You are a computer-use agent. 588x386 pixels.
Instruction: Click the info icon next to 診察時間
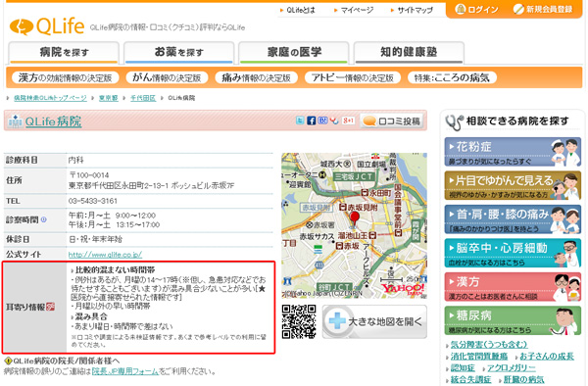(x=43, y=219)
